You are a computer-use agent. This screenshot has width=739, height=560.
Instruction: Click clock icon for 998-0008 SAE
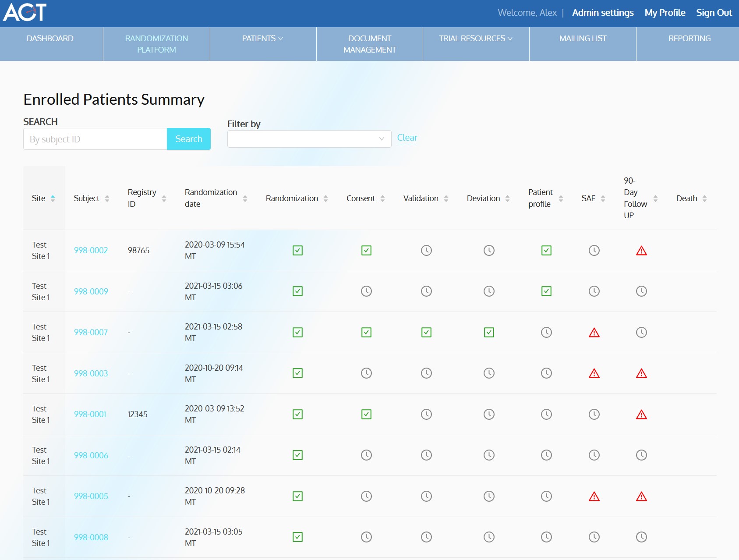[594, 537]
